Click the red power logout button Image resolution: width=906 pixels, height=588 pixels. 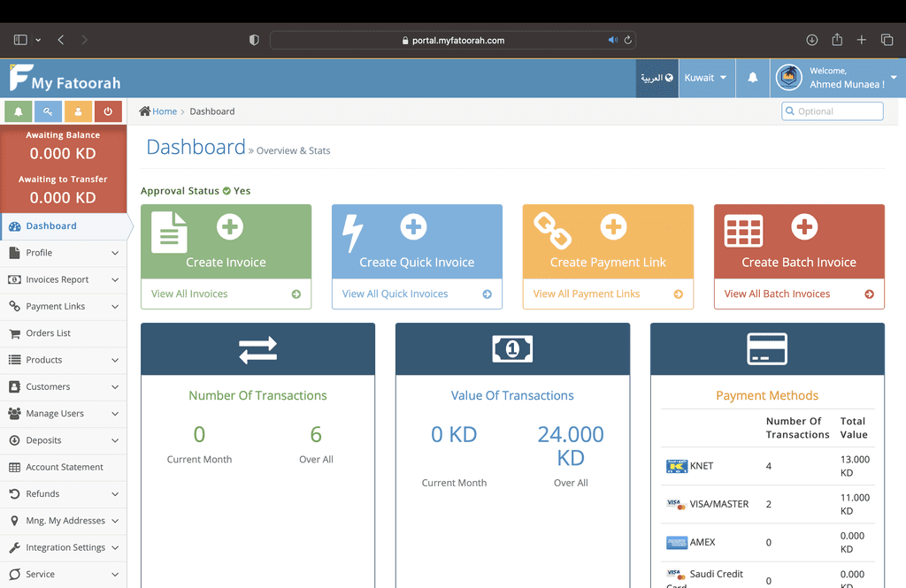coord(108,111)
